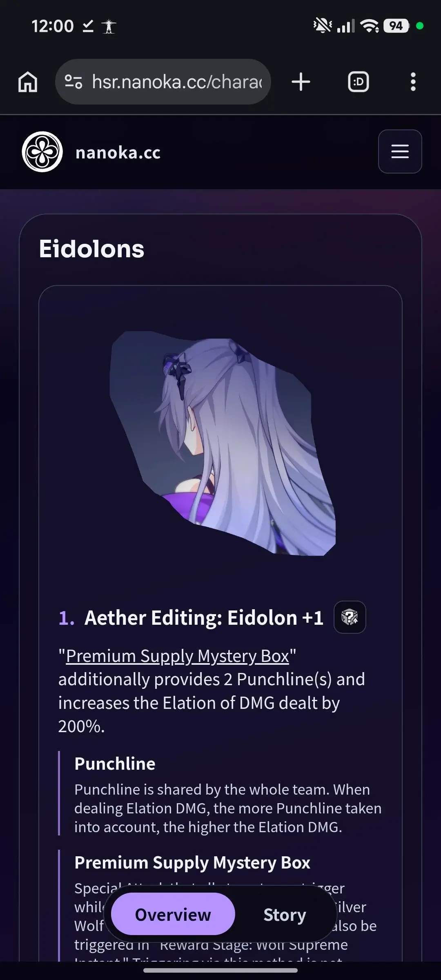Switch to the Overview tab

[173, 914]
